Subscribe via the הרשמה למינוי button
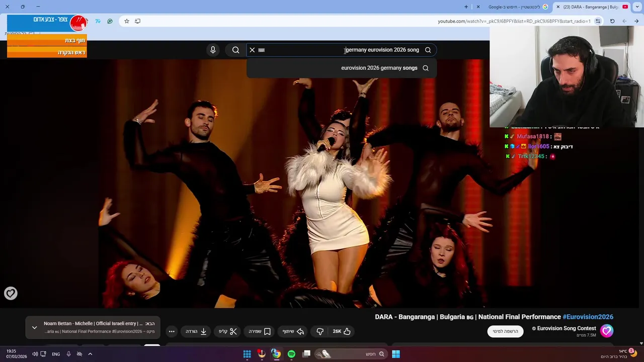Image resolution: width=644 pixels, height=362 pixels. (x=505, y=331)
